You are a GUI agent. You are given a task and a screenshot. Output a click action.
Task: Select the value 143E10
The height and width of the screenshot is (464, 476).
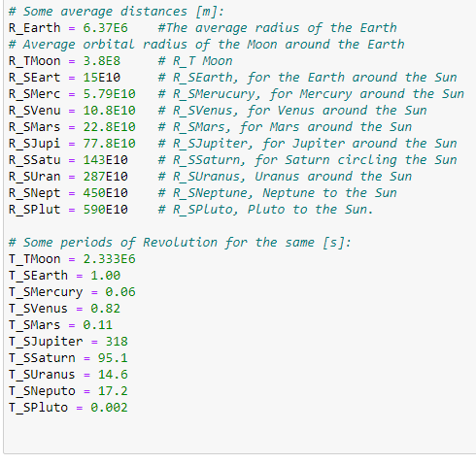pyautogui.click(x=106, y=160)
